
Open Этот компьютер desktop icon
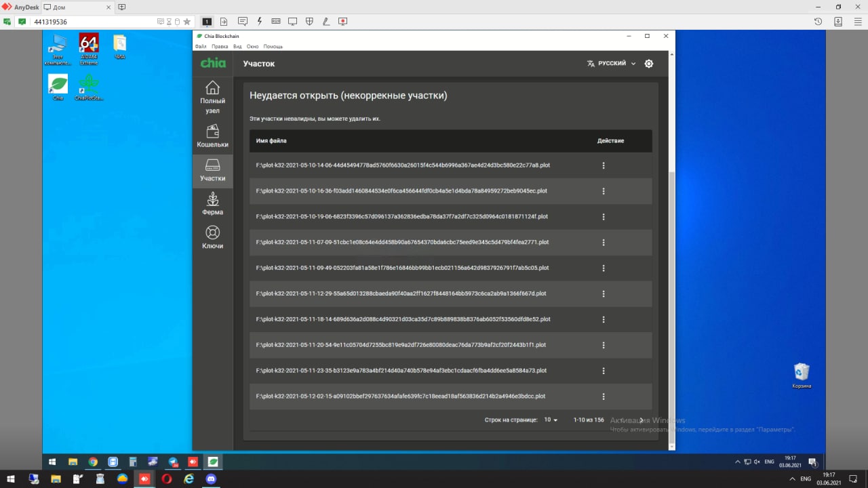[58, 49]
